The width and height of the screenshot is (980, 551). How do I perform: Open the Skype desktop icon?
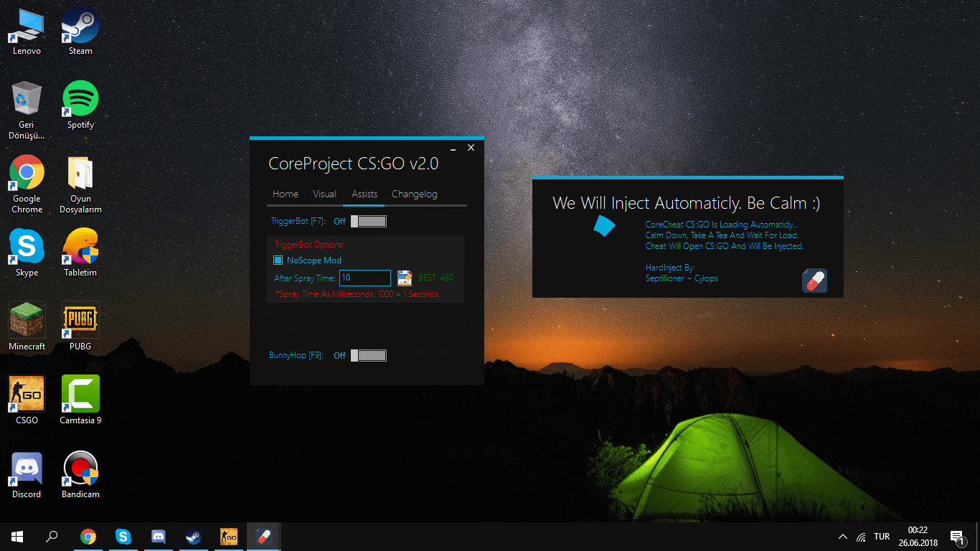tap(27, 253)
